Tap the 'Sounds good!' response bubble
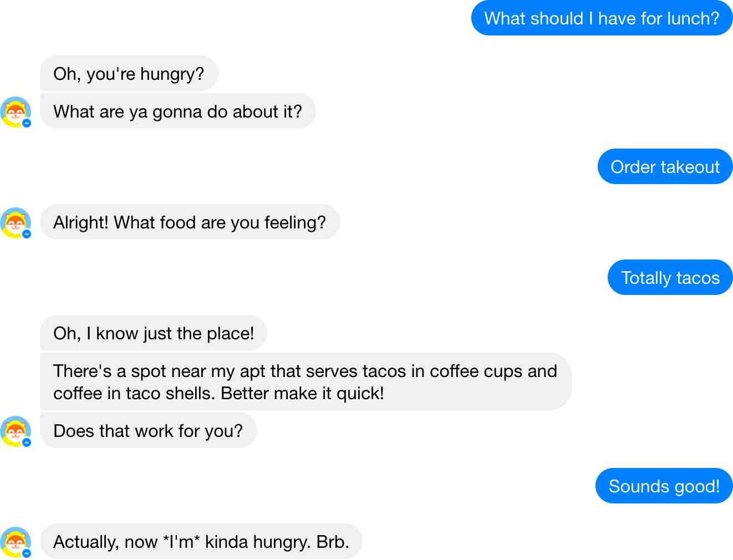Image resolution: width=733 pixels, height=560 pixels. click(x=664, y=486)
